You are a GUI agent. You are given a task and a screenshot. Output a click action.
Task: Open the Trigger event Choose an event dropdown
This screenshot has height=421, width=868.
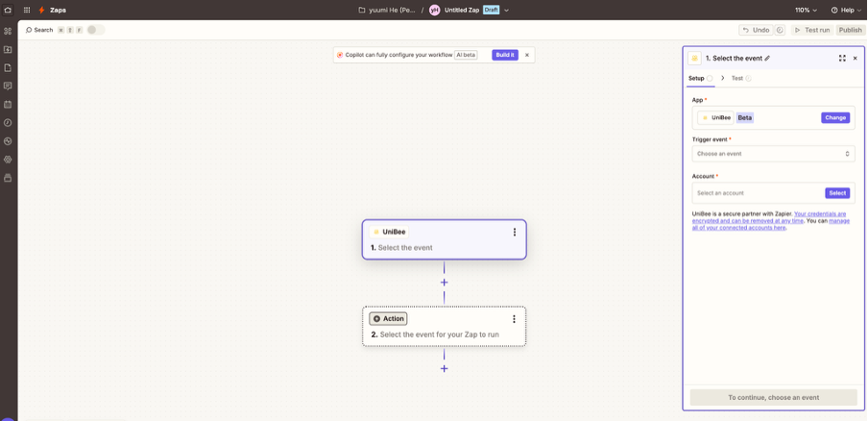[773, 154]
